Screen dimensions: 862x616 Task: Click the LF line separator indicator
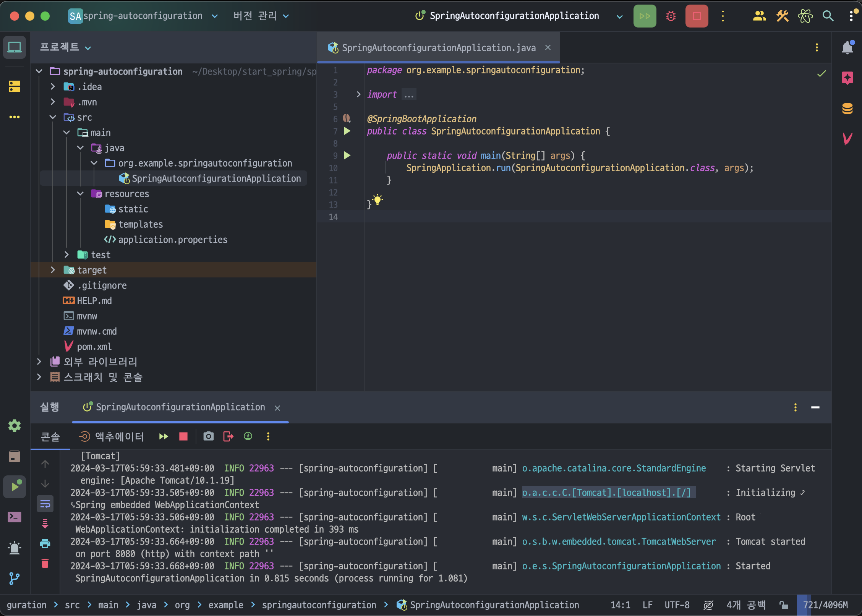(648, 605)
